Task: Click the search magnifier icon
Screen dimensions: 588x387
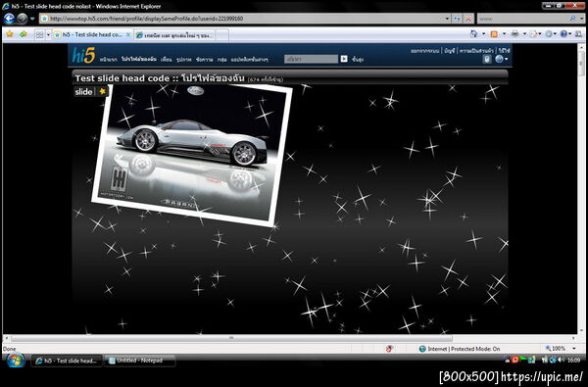Action: coord(572,19)
